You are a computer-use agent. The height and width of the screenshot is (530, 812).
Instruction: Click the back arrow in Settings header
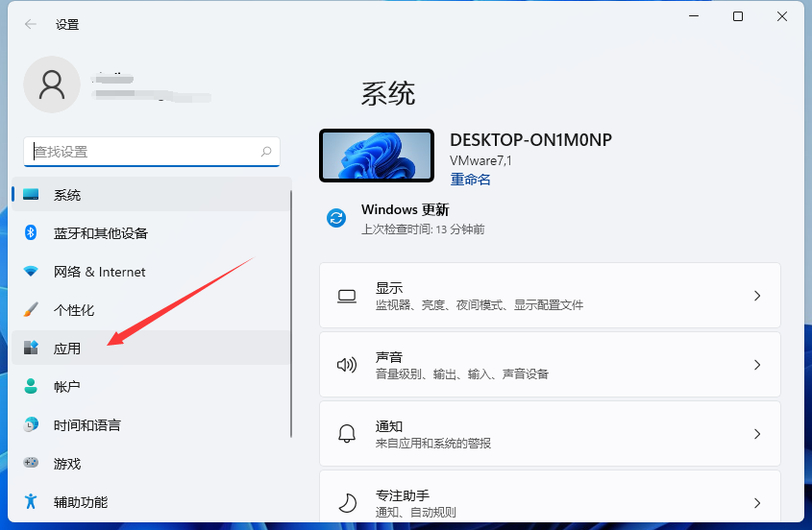coord(31,24)
